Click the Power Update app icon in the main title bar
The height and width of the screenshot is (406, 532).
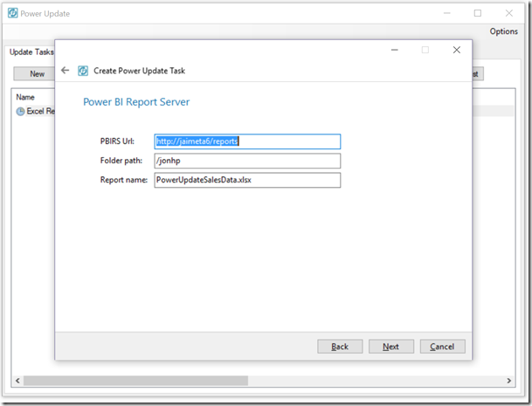pos(12,13)
